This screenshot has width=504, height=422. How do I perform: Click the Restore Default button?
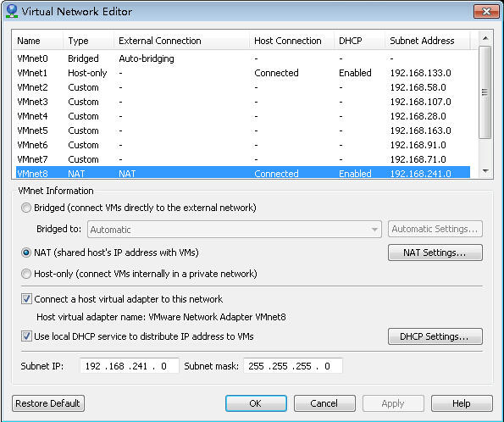(48, 403)
